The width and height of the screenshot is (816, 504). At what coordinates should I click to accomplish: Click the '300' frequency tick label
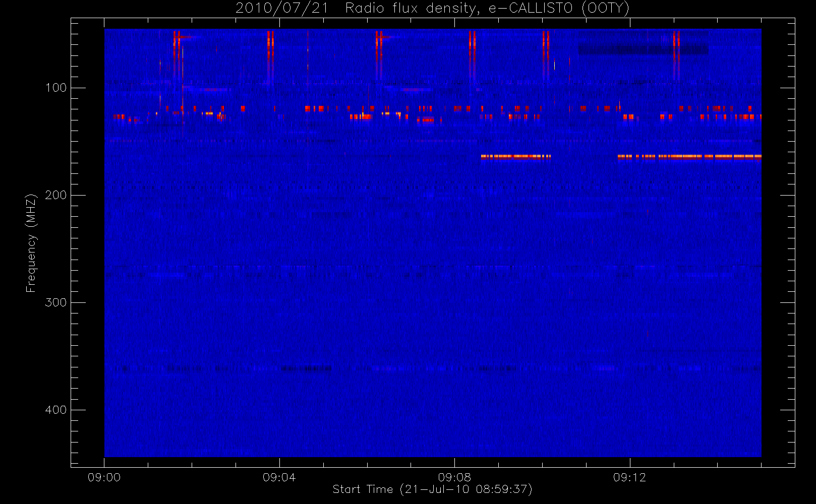point(56,302)
